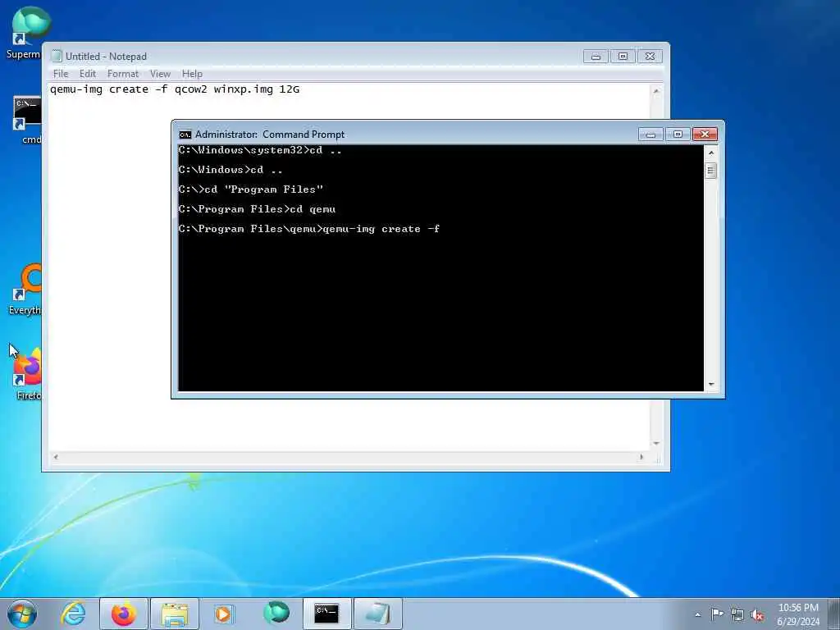Click the Notepad title bar icon
The image size is (840, 630).
click(57, 56)
